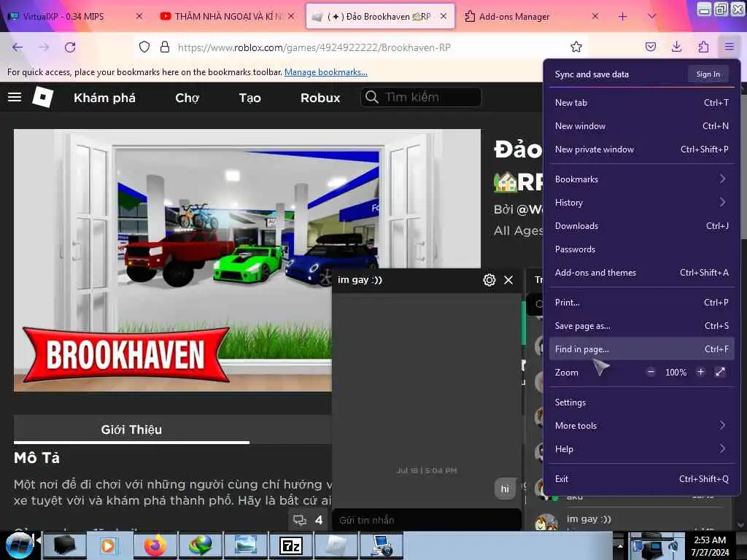Open the Windows Start orb
Screen dimensions: 747x560
coord(19,545)
